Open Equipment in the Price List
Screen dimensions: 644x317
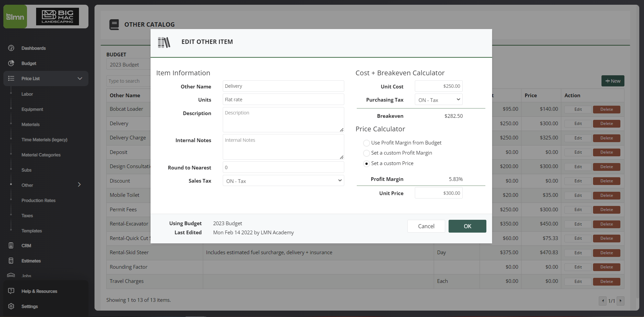(x=32, y=109)
